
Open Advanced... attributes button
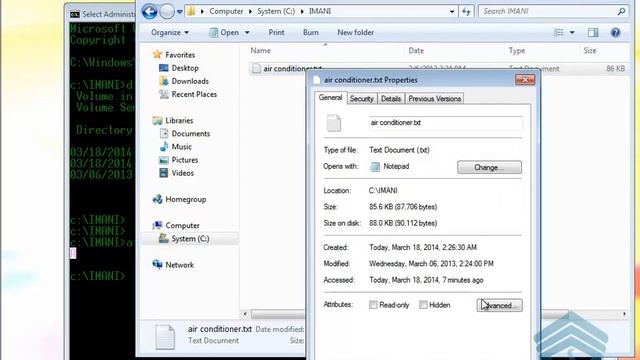[500, 305]
